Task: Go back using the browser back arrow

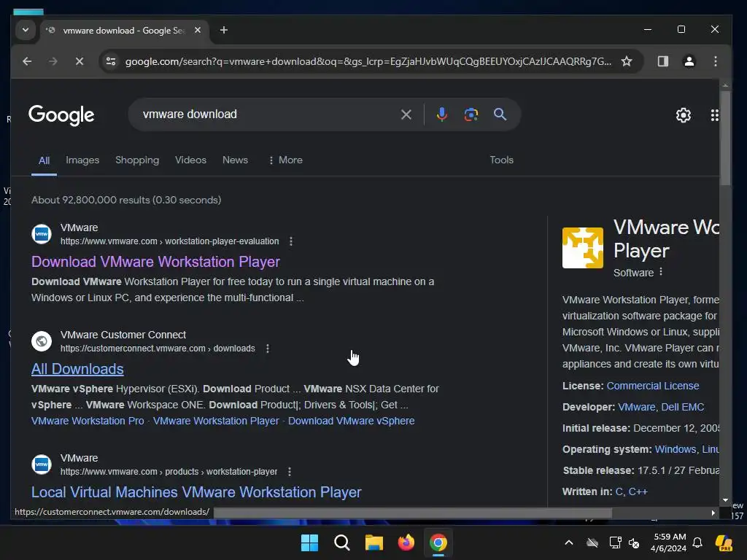Action: (x=27, y=61)
